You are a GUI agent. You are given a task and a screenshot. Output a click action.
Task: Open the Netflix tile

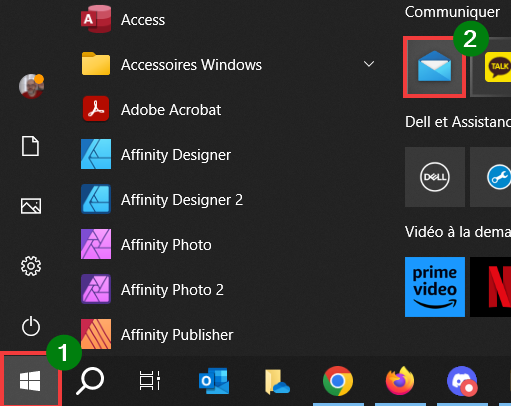pos(491,287)
